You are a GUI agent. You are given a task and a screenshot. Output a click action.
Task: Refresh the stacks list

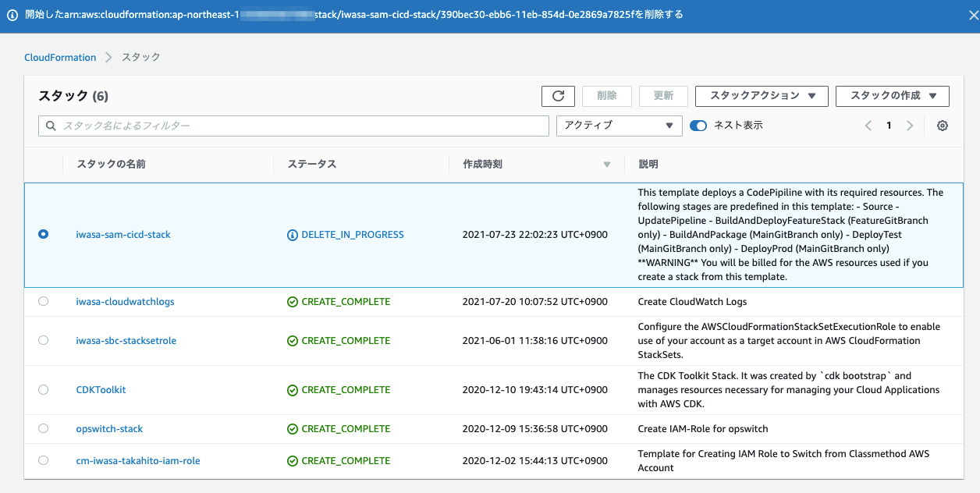pos(558,96)
